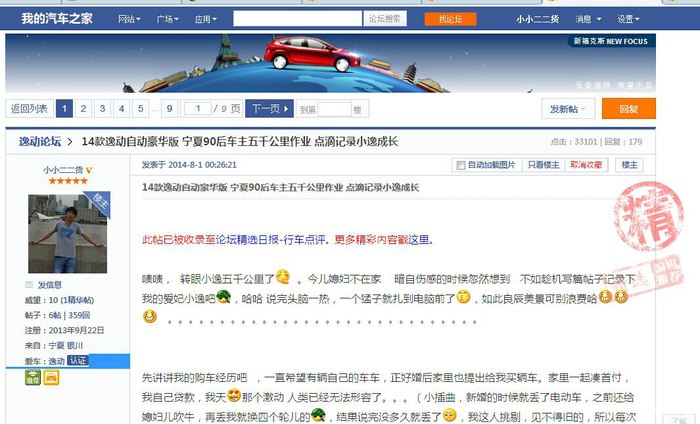
Task: Open the 逸动论坛 breadcrumb link
Action: (x=40, y=141)
